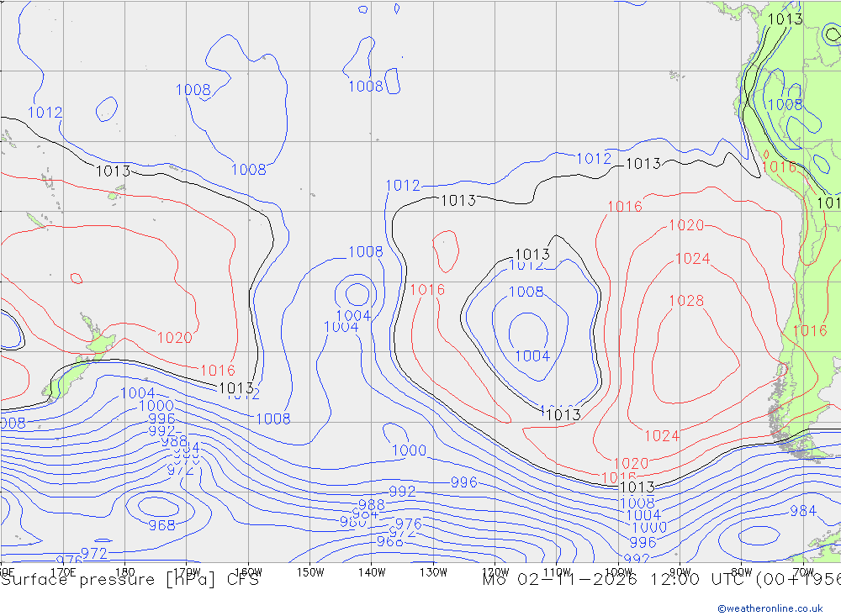Click the 110W longitude axis label
This screenshot has width=841, height=616.
557,572
